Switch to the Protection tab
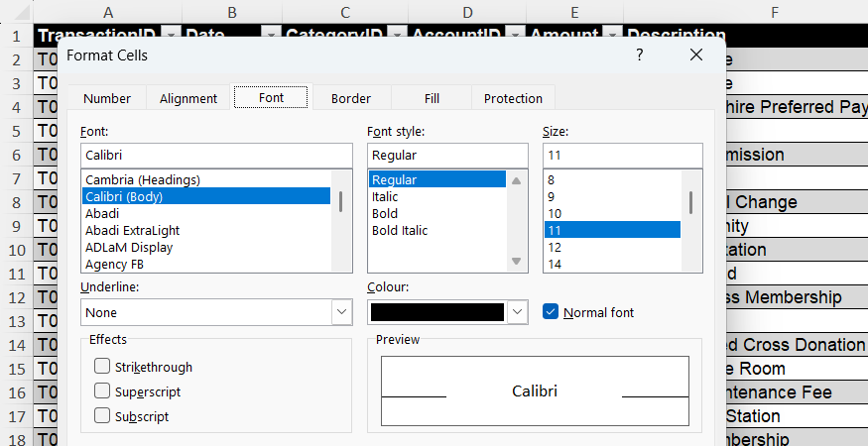Image resolution: width=868 pixels, height=446 pixels. point(513,98)
